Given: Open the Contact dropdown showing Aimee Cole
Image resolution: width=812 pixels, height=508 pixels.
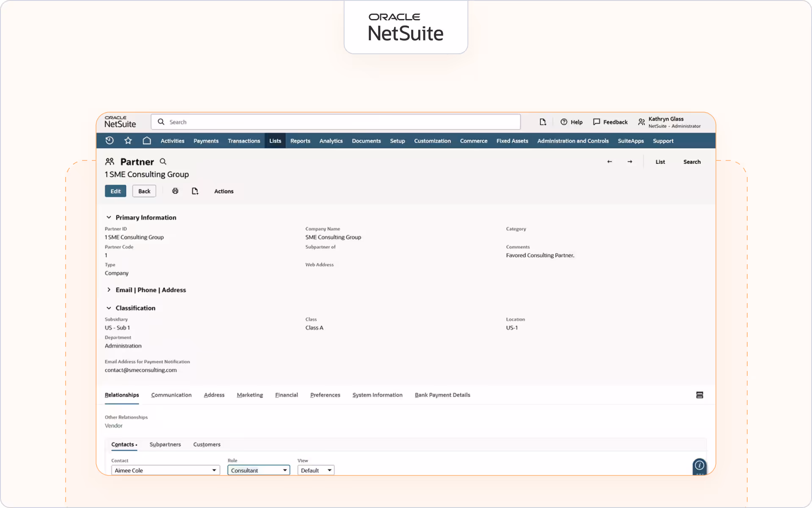Looking at the screenshot, I should (166, 470).
